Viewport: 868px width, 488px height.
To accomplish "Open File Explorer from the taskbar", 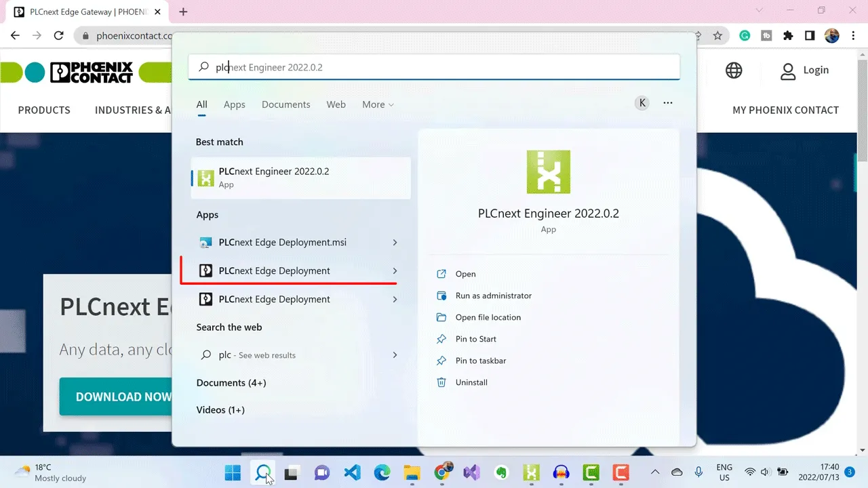I will point(412,472).
